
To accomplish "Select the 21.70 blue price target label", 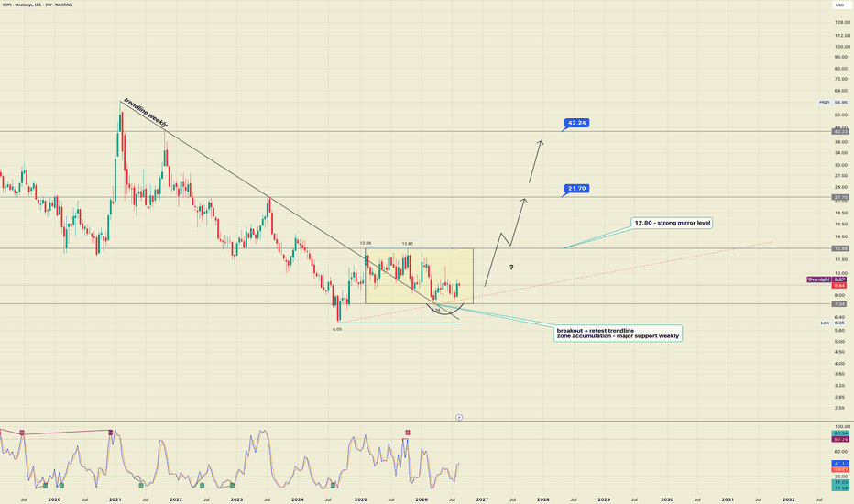I will point(576,189).
